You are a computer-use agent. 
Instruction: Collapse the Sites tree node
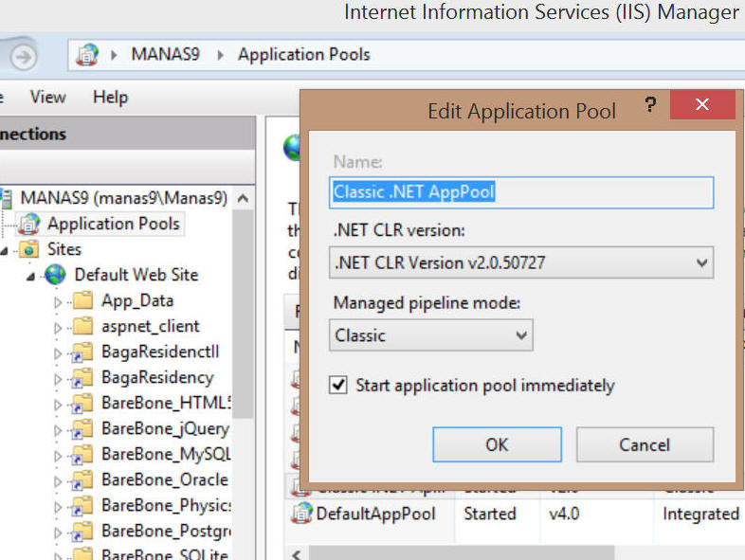[5, 250]
